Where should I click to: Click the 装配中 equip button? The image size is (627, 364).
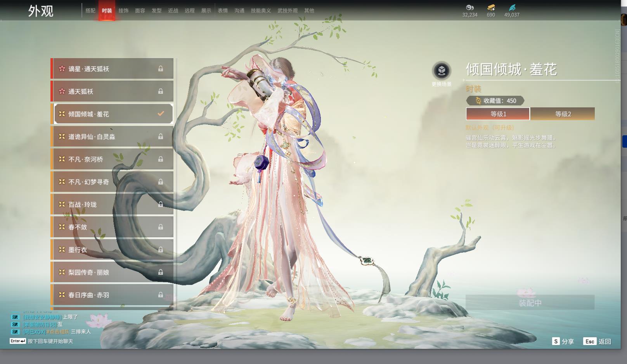click(x=530, y=302)
